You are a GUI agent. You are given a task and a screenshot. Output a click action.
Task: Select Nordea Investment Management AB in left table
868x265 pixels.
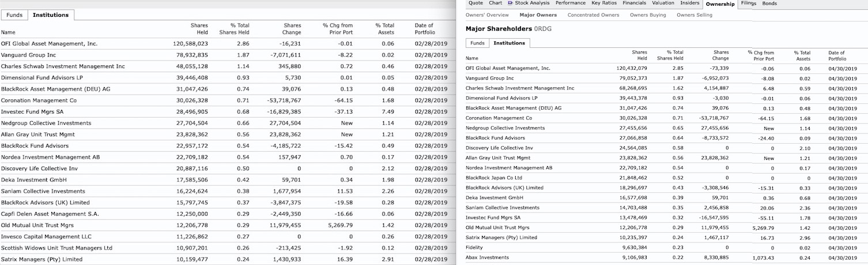pyautogui.click(x=50, y=157)
